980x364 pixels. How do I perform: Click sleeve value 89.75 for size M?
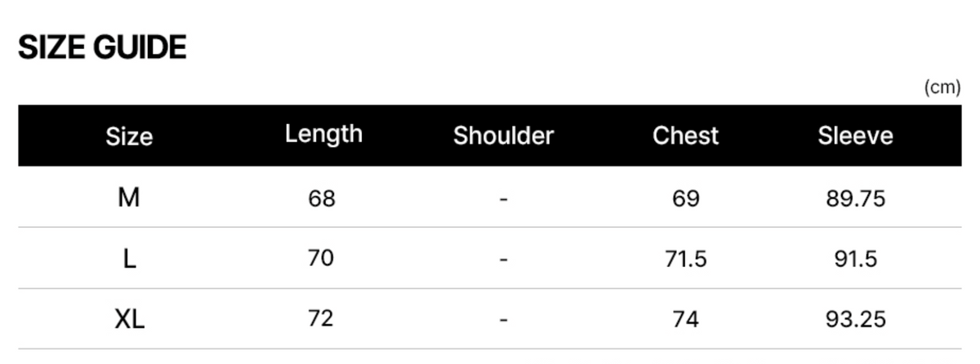coord(855,198)
